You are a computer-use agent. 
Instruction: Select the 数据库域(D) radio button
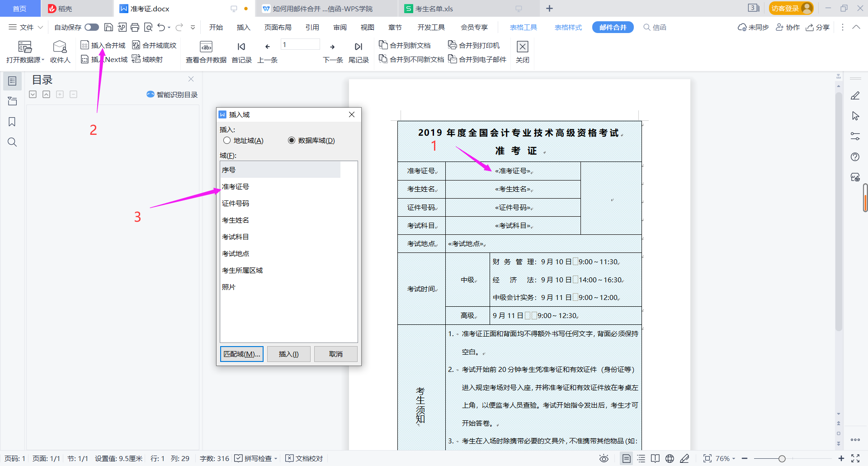coord(292,140)
